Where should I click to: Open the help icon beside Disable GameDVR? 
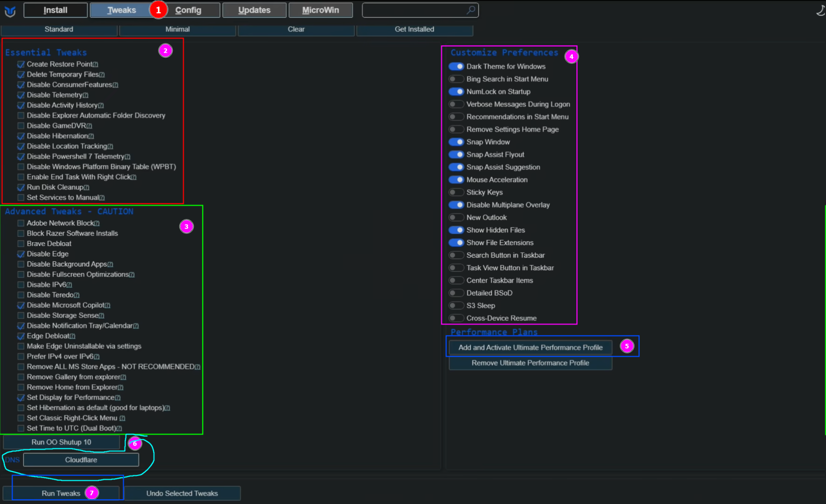89,126
